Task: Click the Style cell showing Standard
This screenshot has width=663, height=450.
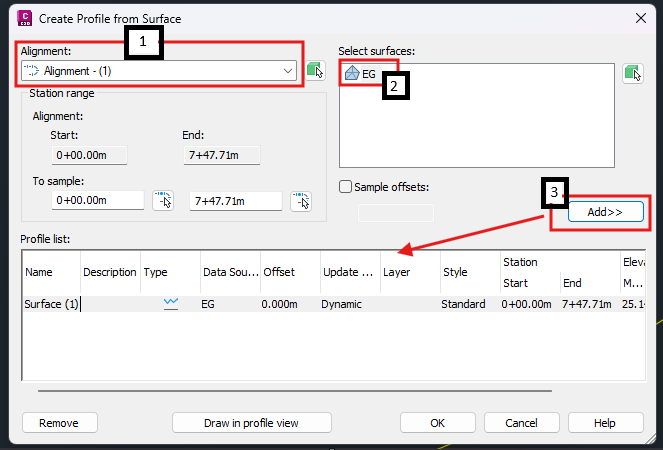Action: click(x=463, y=304)
